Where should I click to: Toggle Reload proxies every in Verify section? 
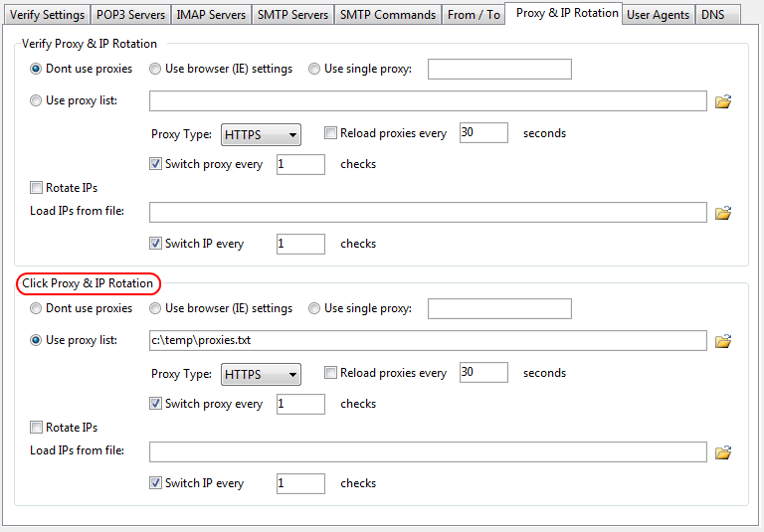click(331, 133)
